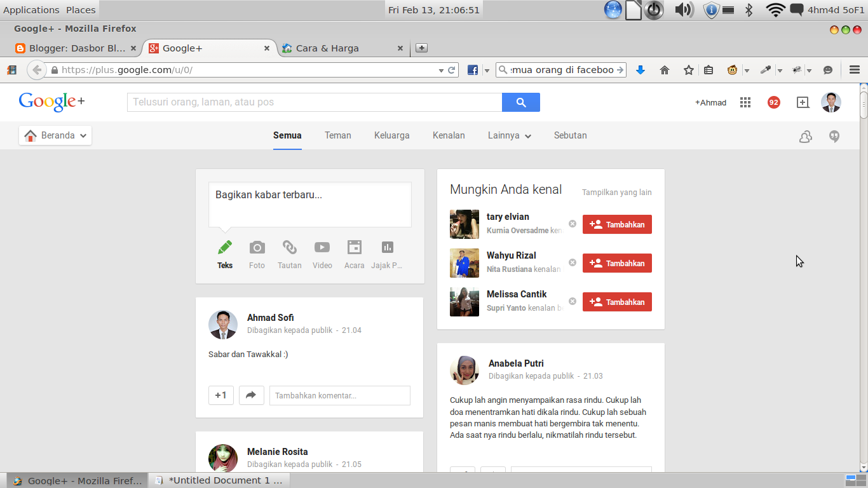The width and height of the screenshot is (868, 488).
Task: Open URL bar history dropdown arrow
Action: (441, 70)
